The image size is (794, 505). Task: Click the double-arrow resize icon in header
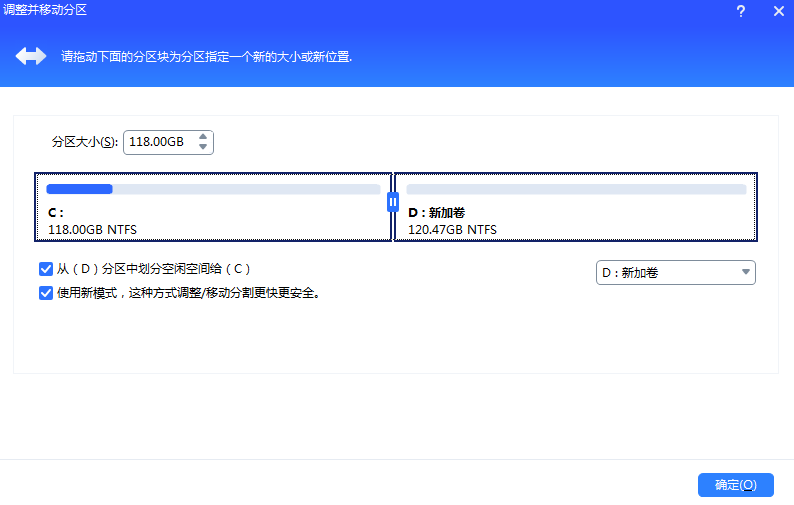[31, 56]
